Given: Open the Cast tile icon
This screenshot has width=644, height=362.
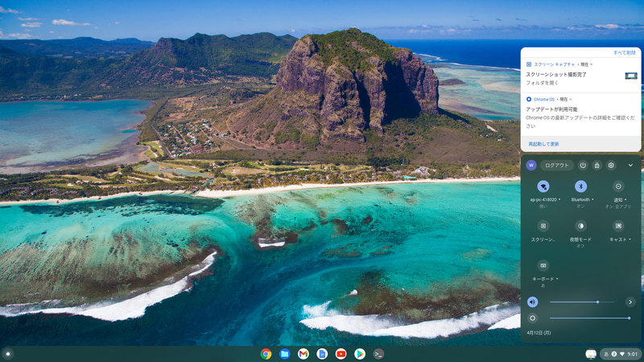Looking at the screenshot, I should coord(618,226).
